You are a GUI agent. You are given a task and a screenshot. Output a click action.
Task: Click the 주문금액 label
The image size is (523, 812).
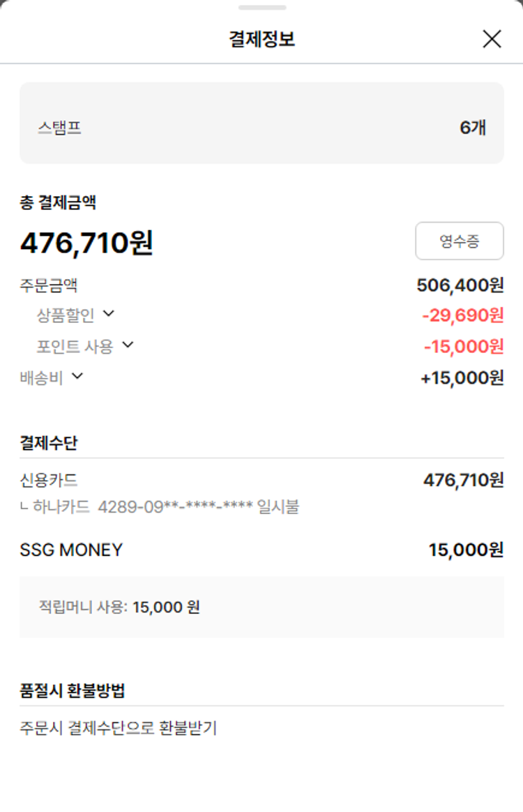coord(48,285)
